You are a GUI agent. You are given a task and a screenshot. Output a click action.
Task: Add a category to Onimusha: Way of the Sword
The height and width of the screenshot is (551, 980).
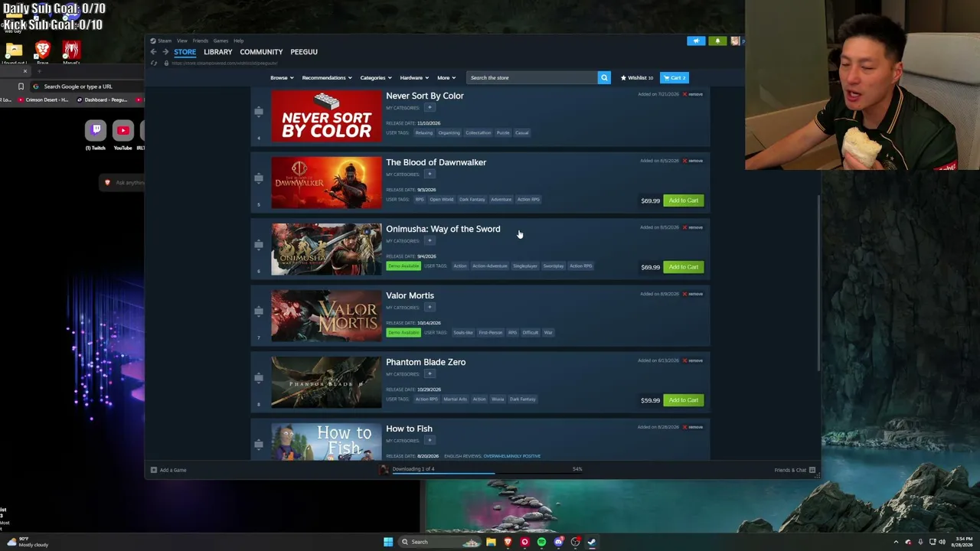430,241
